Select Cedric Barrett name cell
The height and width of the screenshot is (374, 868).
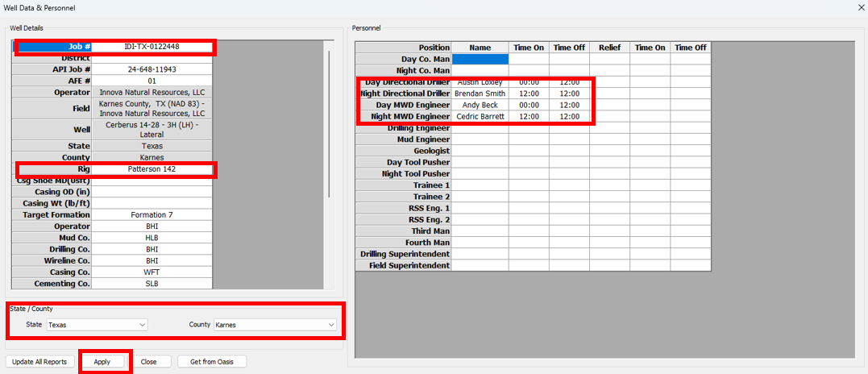click(480, 117)
